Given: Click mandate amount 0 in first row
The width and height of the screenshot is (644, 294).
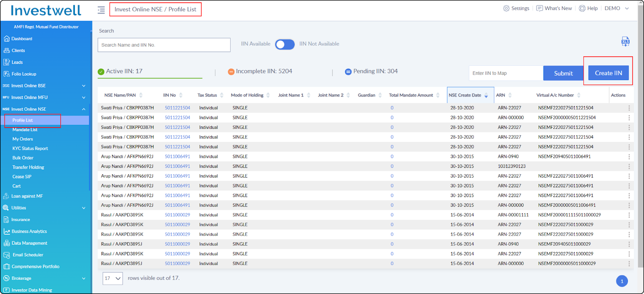Looking at the screenshot, I should coord(392,108).
